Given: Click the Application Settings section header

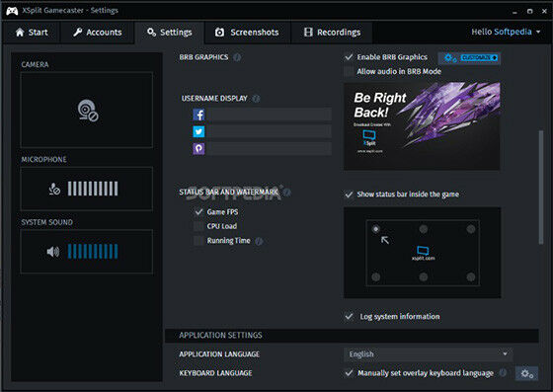Looking at the screenshot, I should point(352,336).
